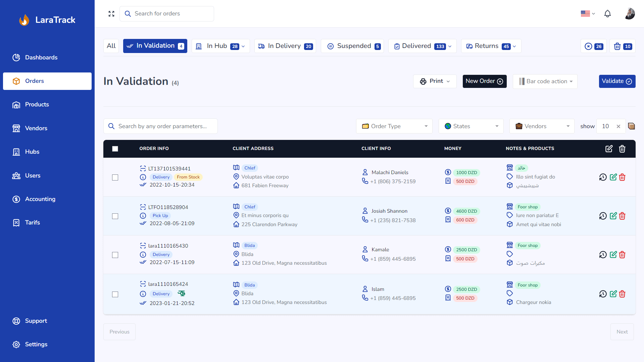Check the select-all checkbox in table header
Screen dimensions: 644x362
tap(115, 149)
